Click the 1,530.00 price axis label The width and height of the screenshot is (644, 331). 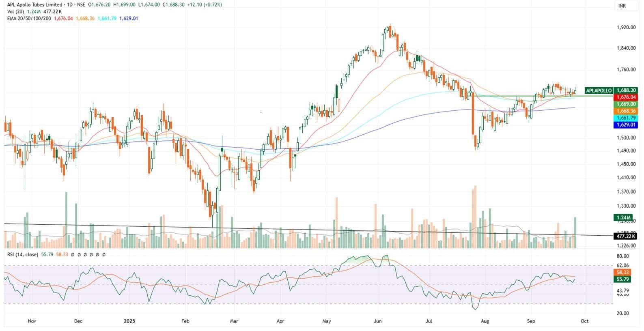click(626, 138)
